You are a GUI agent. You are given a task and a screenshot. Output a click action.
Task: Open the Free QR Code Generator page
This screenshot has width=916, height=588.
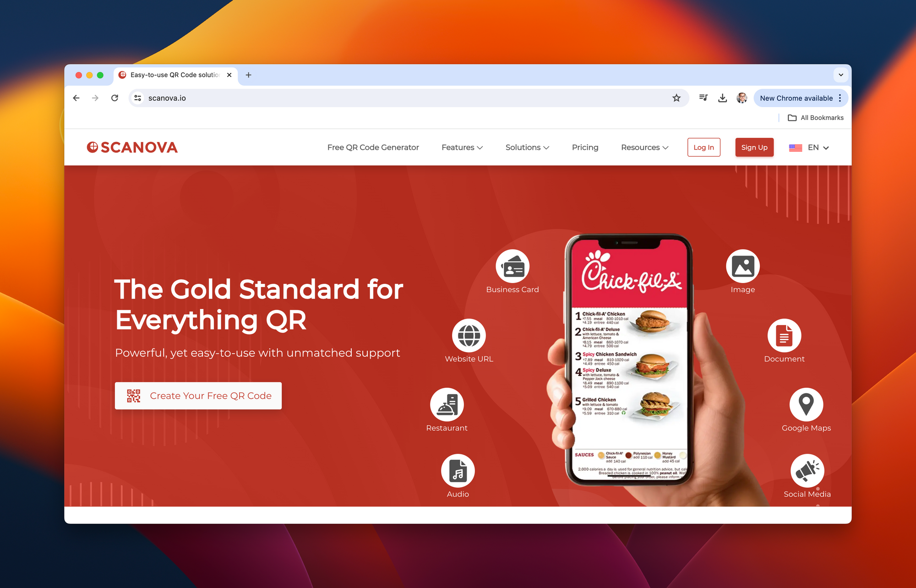point(372,147)
